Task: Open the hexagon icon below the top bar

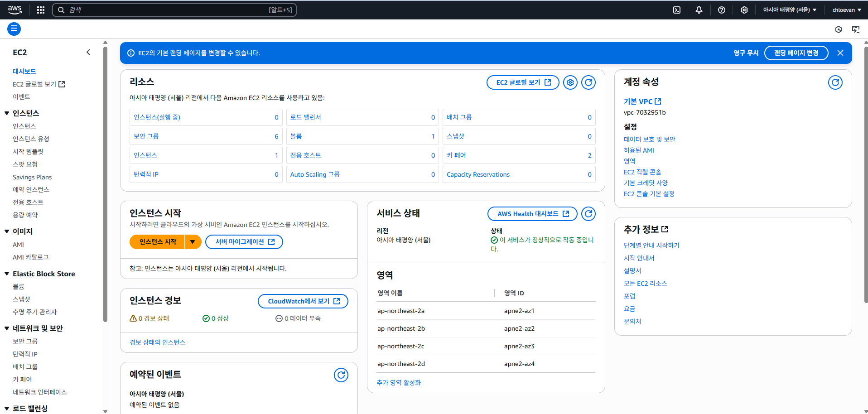Action: pyautogui.click(x=839, y=29)
